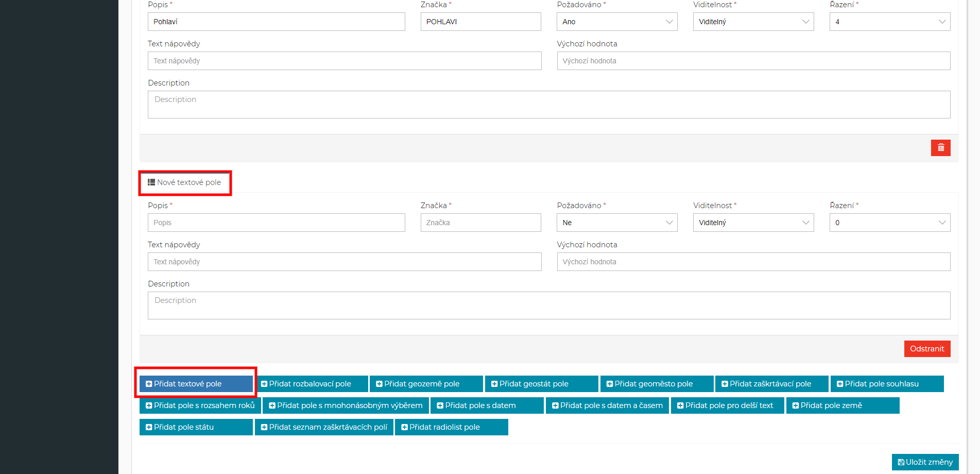Click Description textarea in Pohlaví section
Screen dimensions: 980x474
click(549, 105)
